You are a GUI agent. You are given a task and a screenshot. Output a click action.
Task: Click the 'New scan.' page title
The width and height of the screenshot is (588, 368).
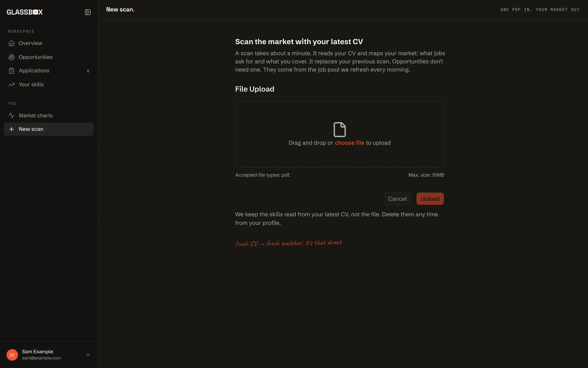[120, 9]
